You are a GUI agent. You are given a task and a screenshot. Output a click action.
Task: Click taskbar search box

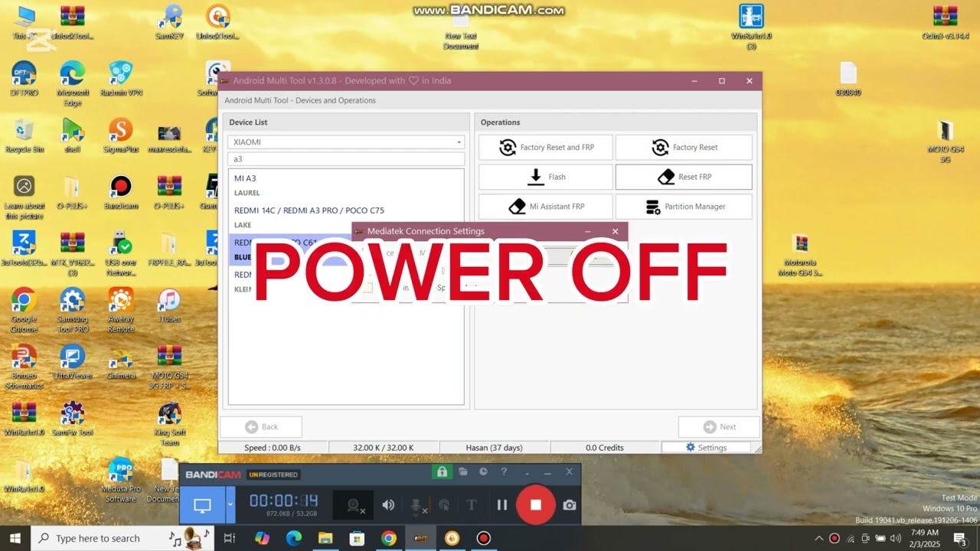(122, 538)
